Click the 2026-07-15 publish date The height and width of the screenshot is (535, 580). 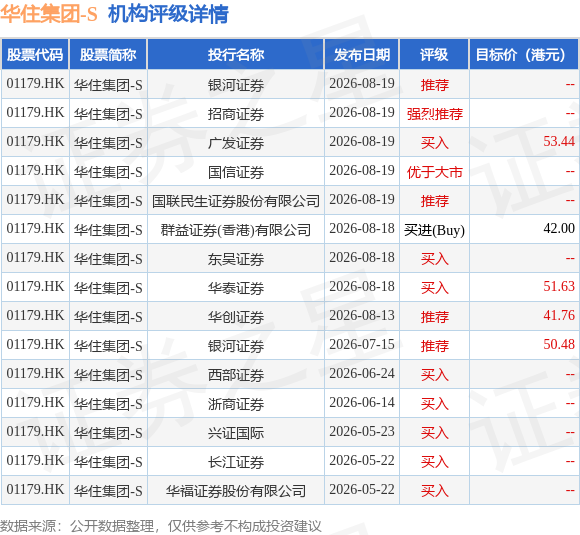(x=362, y=344)
